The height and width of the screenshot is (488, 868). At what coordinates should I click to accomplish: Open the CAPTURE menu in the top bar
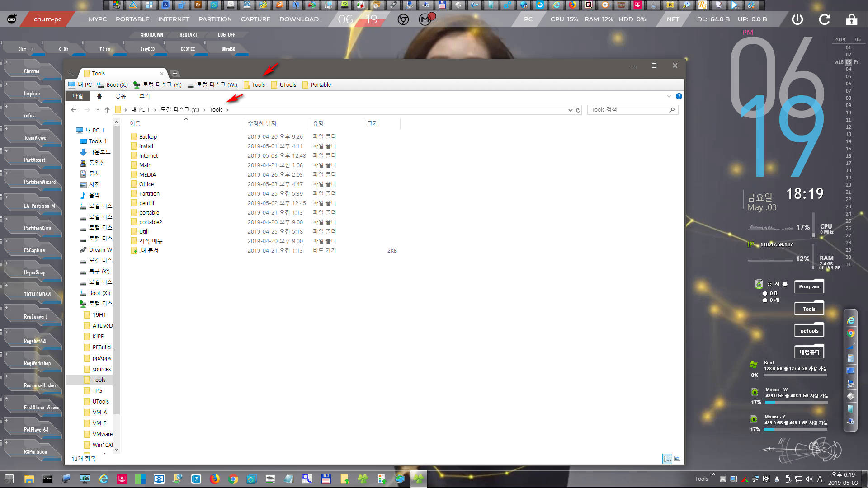[255, 19]
